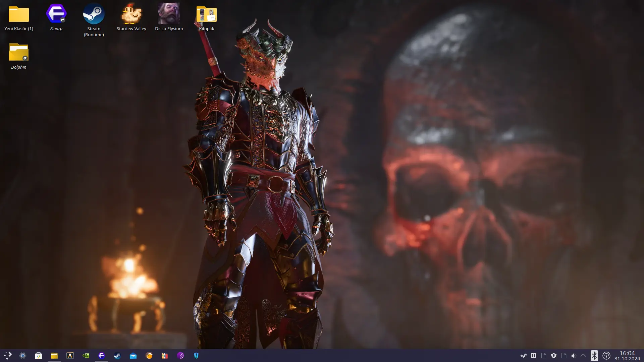Open the purple Tor Browser taskbar icon
Viewport: 644px width, 362px height.
coord(180,356)
